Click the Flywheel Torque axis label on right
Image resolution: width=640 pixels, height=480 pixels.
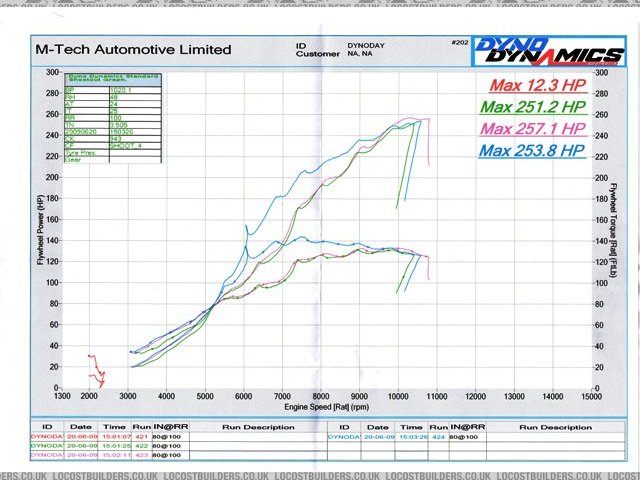(624, 232)
